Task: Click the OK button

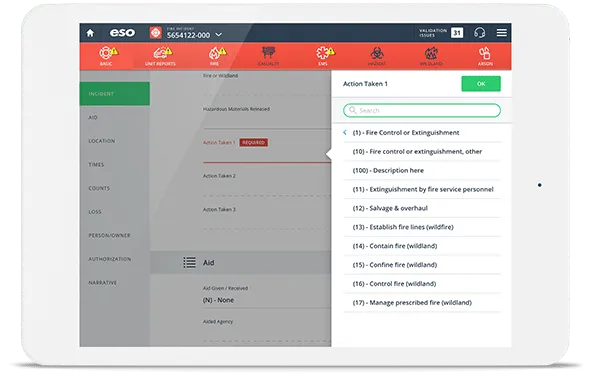Action: [x=481, y=84]
